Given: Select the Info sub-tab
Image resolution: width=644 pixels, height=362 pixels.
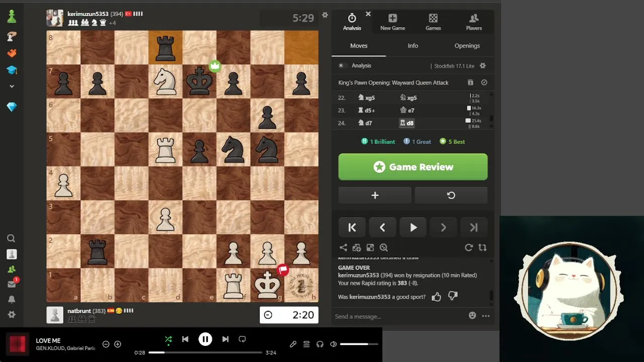Looking at the screenshot, I should tap(413, 46).
